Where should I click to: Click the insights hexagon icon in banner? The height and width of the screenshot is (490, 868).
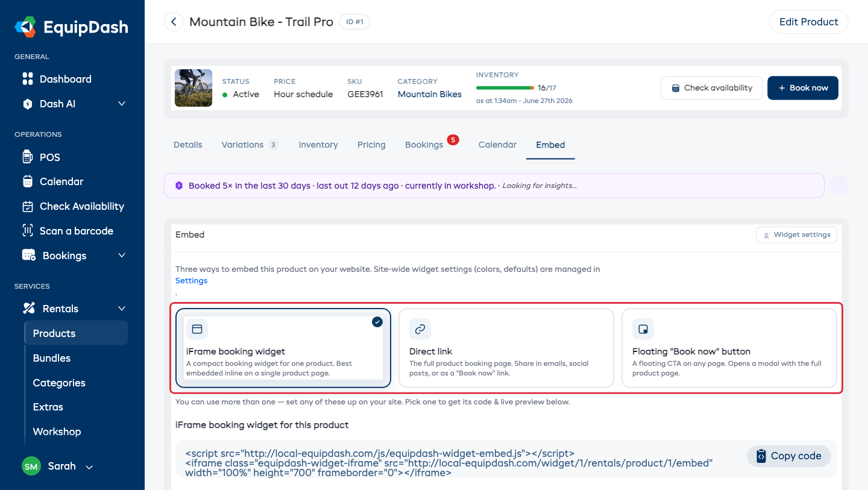click(x=179, y=186)
